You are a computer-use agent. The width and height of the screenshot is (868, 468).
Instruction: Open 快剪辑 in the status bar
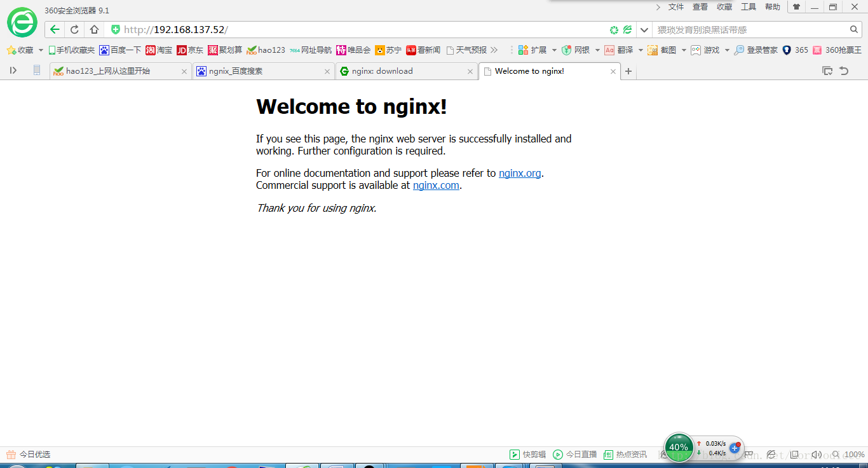click(528, 455)
